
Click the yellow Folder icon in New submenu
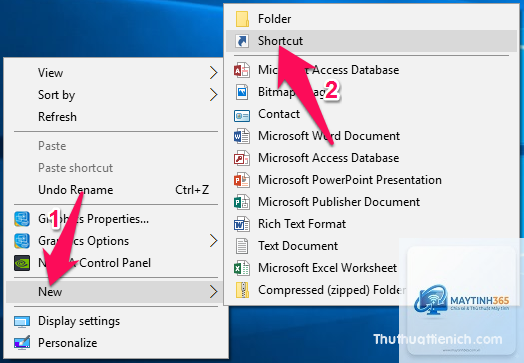point(242,19)
